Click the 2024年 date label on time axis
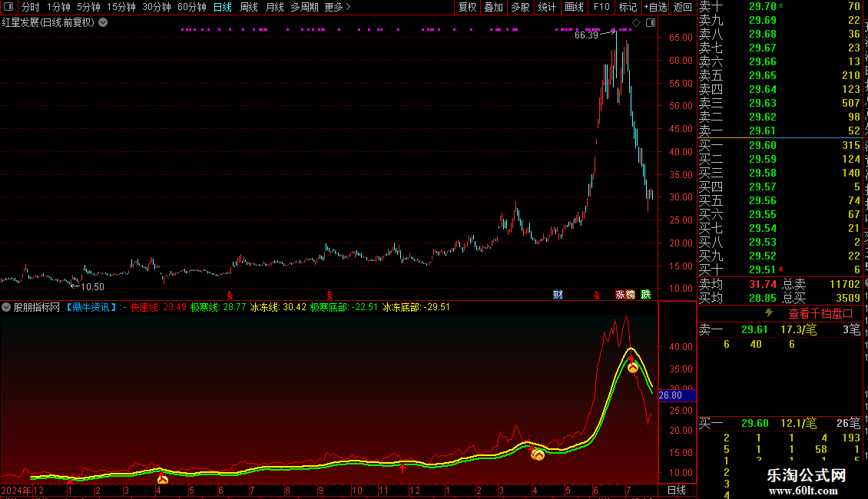This screenshot has height=499, width=868. (x=16, y=491)
